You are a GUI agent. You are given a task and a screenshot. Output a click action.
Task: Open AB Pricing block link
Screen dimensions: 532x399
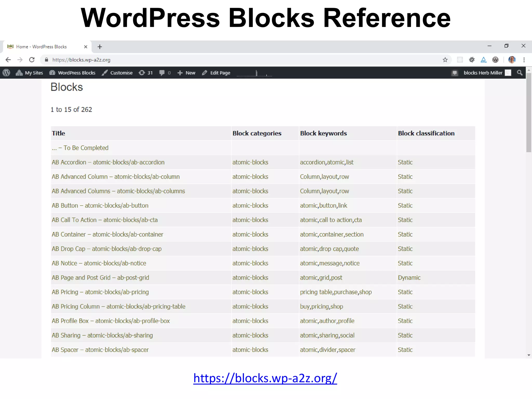(x=100, y=292)
